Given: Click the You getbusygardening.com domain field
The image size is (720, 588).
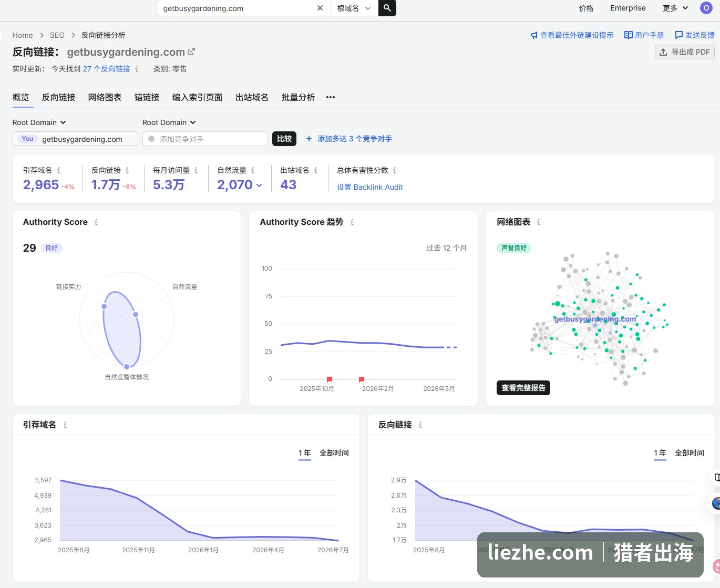Looking at the screenshot, I should click(75, 139).
